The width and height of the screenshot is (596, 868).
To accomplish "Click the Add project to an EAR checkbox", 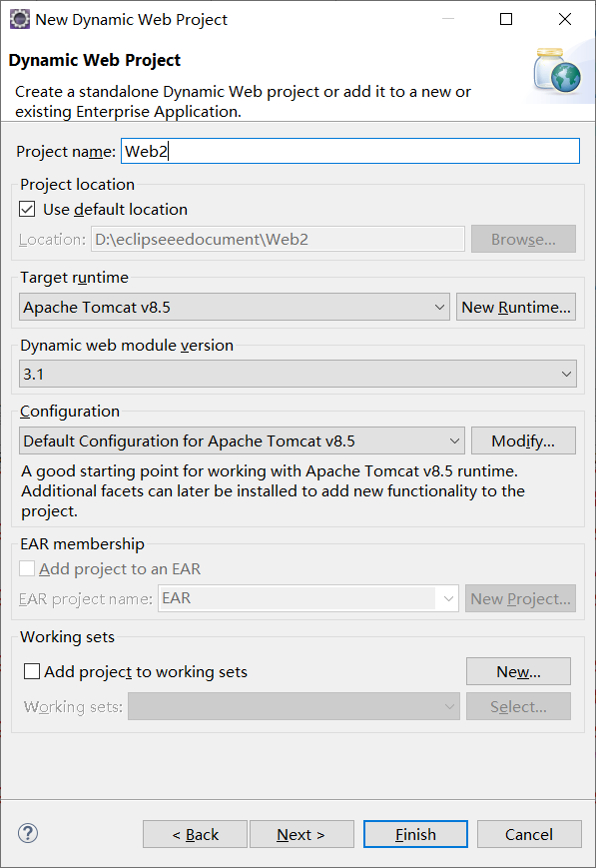I will click(27, 568).
